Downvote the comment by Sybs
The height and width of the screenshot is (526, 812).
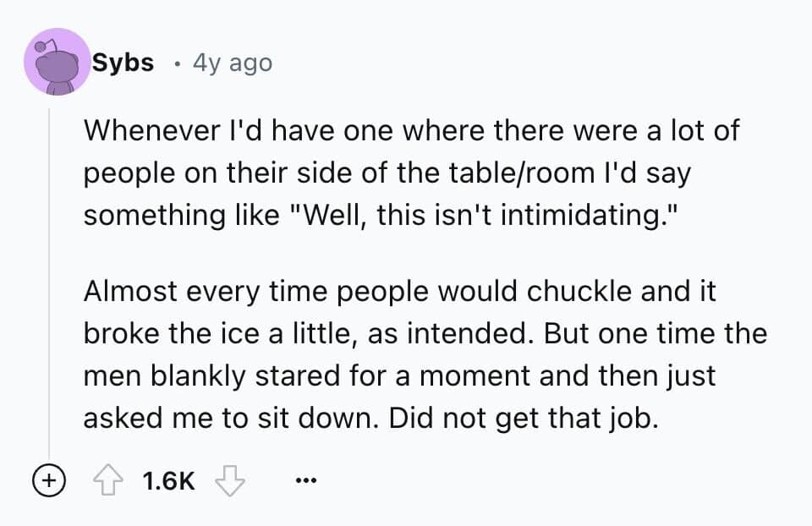(x=229, y=482)
